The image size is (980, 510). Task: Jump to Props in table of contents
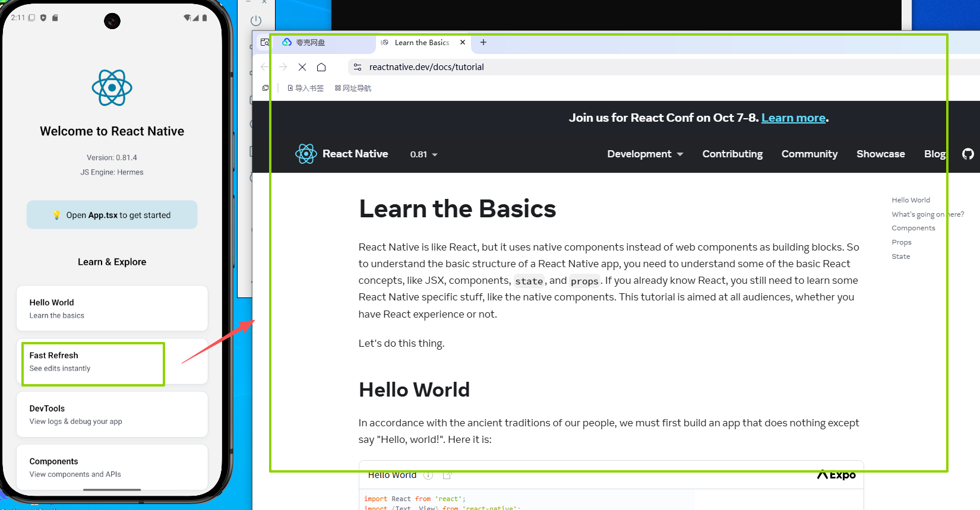point(901,242)
